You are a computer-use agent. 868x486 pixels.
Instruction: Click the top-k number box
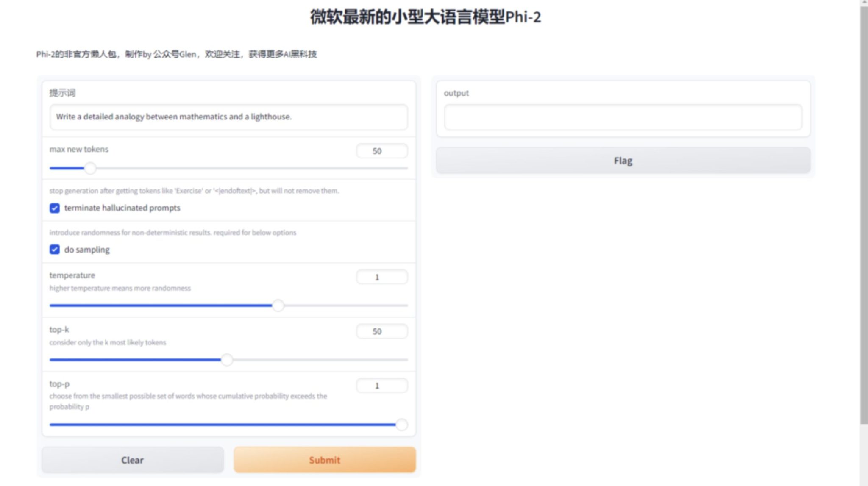[381, 331]
